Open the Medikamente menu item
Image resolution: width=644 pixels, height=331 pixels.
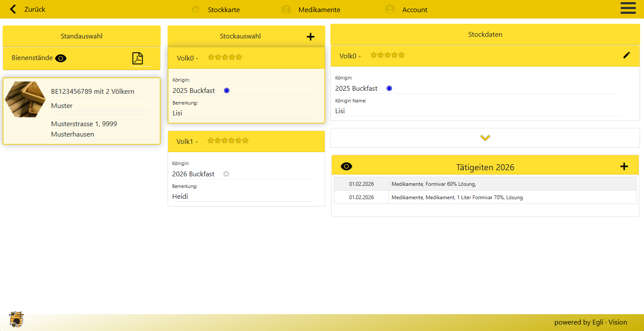click(319, 10)
